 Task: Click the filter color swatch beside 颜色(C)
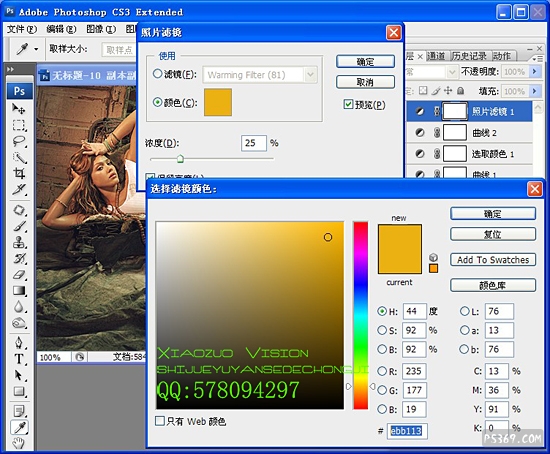[x=218, y=102]
